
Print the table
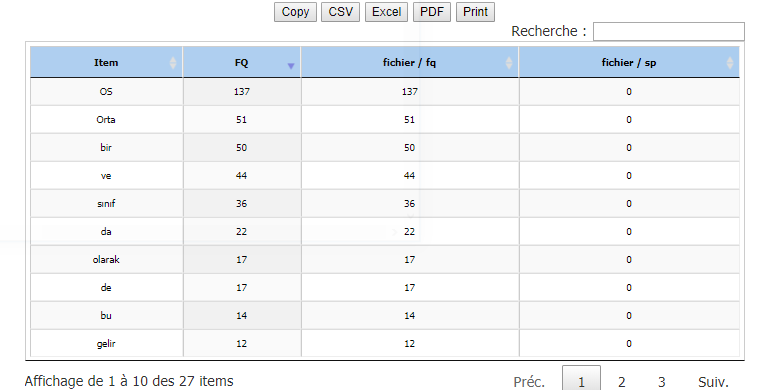tap(475, 12)
